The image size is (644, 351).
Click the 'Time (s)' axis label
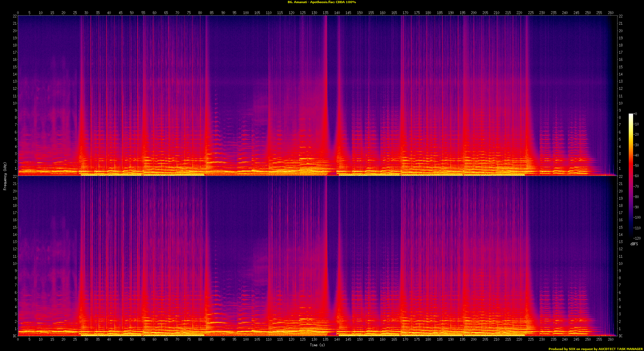click(x=317, y=345)
